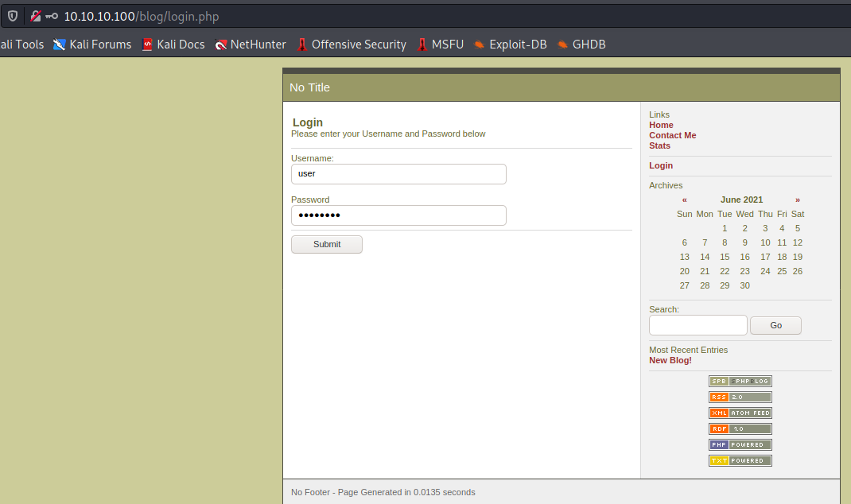Click the RSS 2.0 feed badge
Viewport: 851px width, 504px height.
pyautogui.click(x=740, y=397)
